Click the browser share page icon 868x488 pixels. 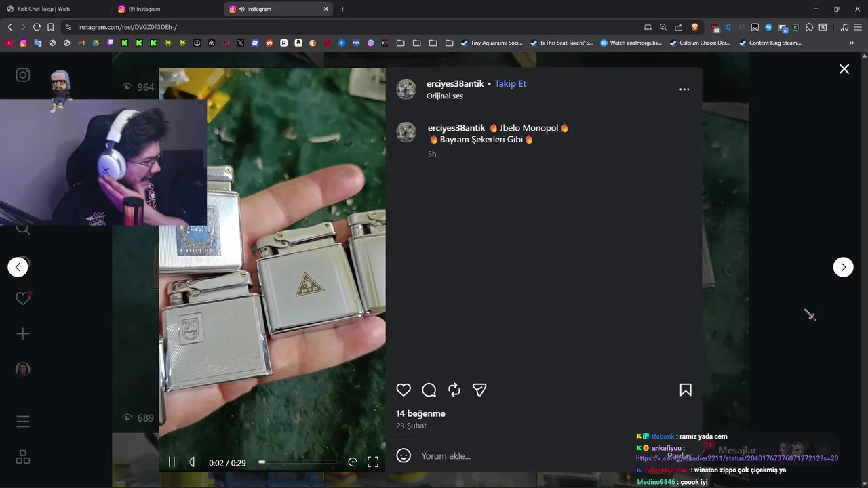coord(678,27)
